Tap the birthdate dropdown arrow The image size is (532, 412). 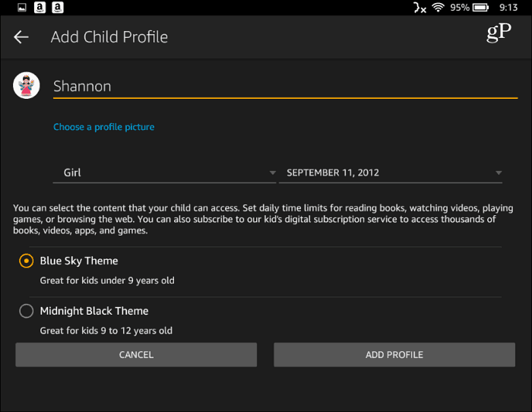click(499, 173)
